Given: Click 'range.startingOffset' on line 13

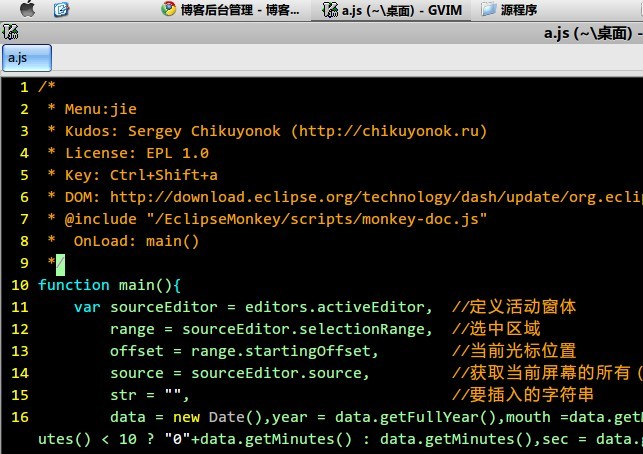Looking at the screenshot, I should (281, 351).
